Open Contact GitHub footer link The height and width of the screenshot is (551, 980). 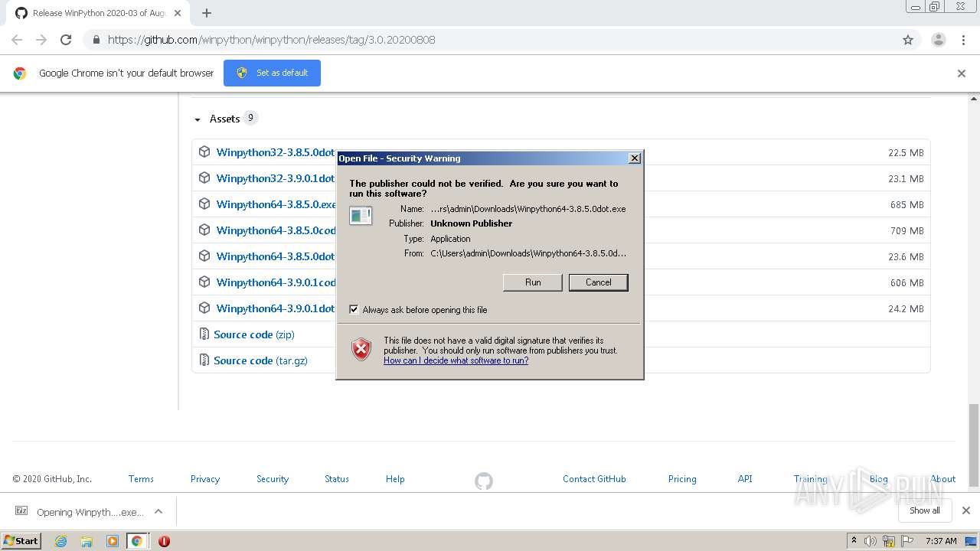pyautogui.click(x=594, y=479)
